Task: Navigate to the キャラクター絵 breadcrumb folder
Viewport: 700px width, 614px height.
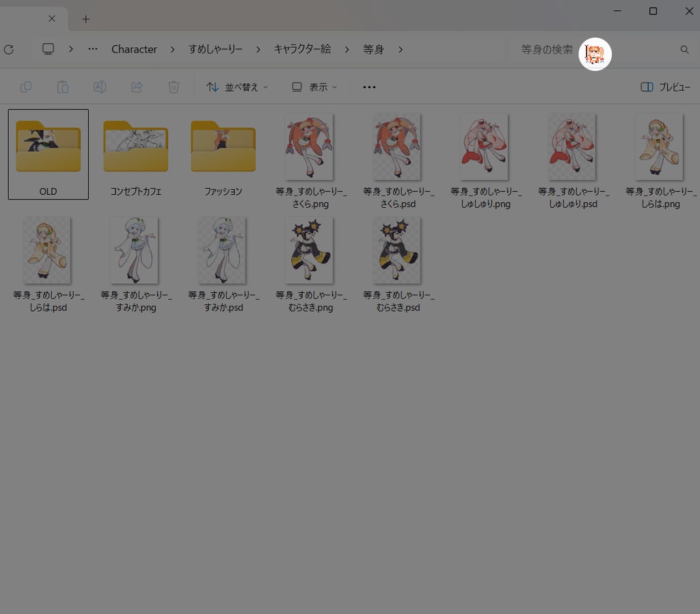Action: [x=302, y=49]
